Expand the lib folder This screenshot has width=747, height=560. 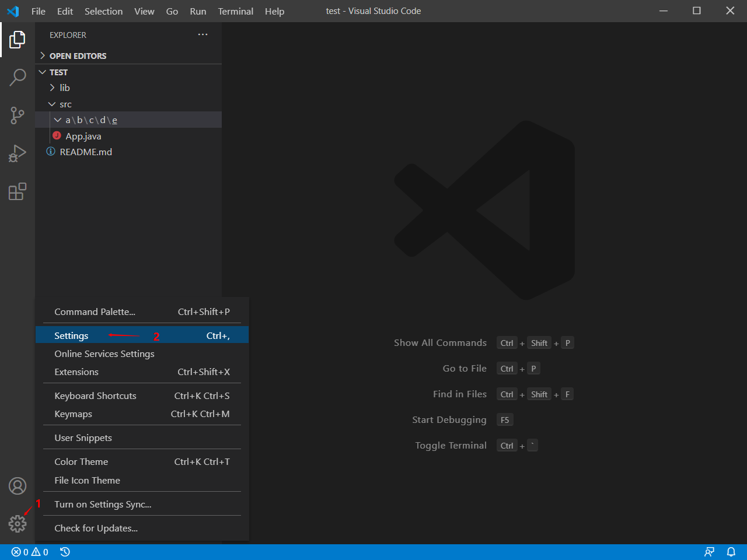coord(128,87)
